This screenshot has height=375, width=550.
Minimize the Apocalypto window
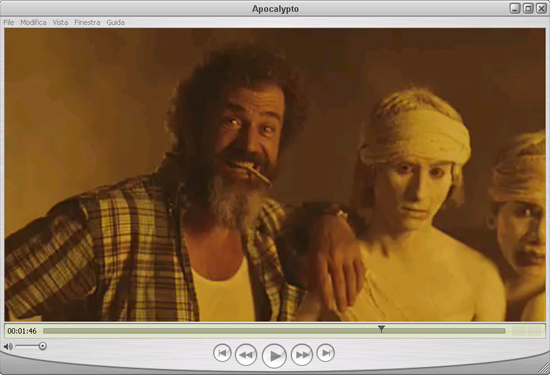tap(515, 8)
